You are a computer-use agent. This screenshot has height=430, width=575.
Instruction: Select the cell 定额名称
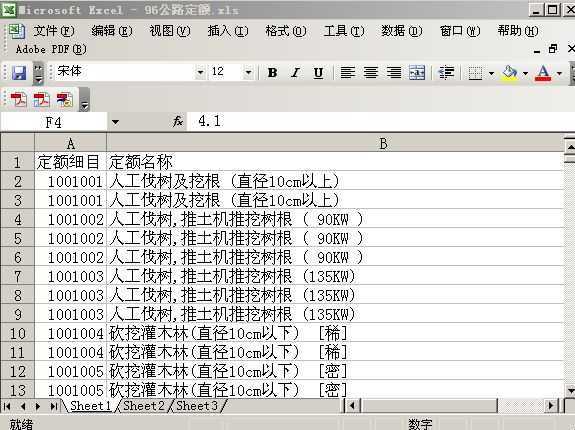tap(335, 162)
